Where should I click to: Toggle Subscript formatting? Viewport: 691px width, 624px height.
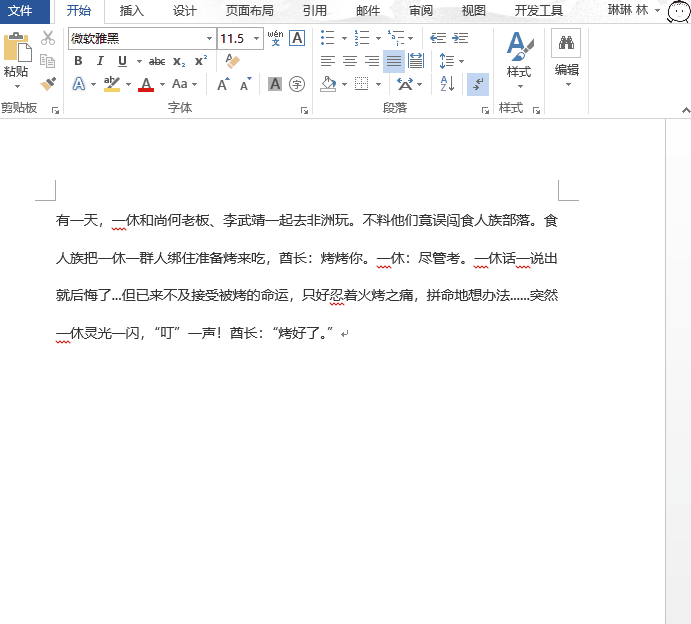point(179,61)
